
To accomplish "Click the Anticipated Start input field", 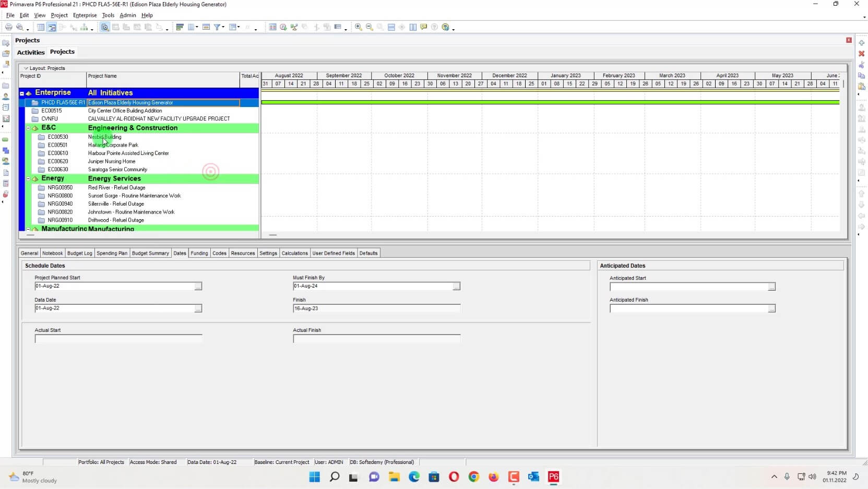I will [689, 287].
